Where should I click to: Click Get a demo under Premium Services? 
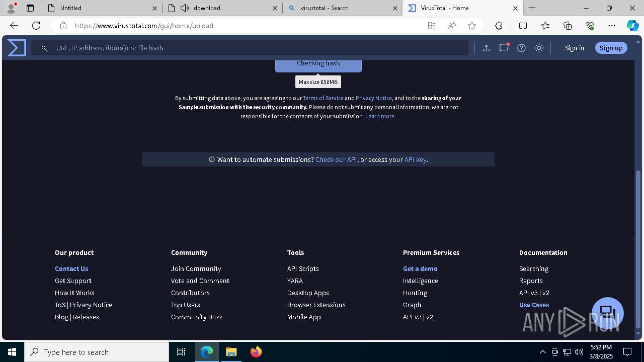pos(420,268)
